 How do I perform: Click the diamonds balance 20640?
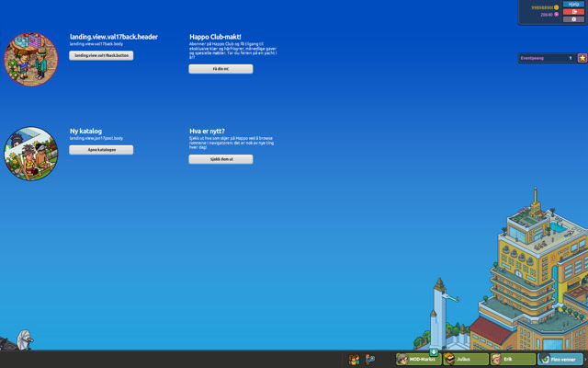click(x=547, y=15)
